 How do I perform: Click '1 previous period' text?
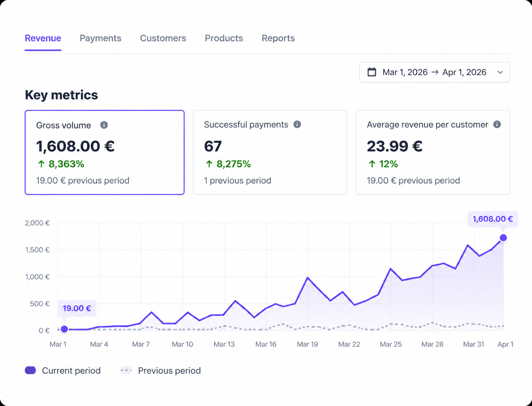238,180
